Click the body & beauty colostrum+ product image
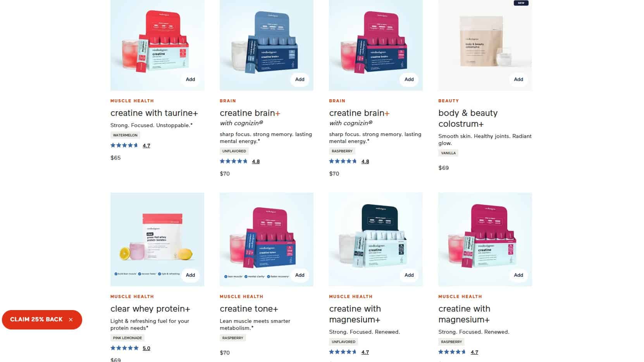Image resolution: width=644 pixels, height=362 pixels. pos(485,45)
